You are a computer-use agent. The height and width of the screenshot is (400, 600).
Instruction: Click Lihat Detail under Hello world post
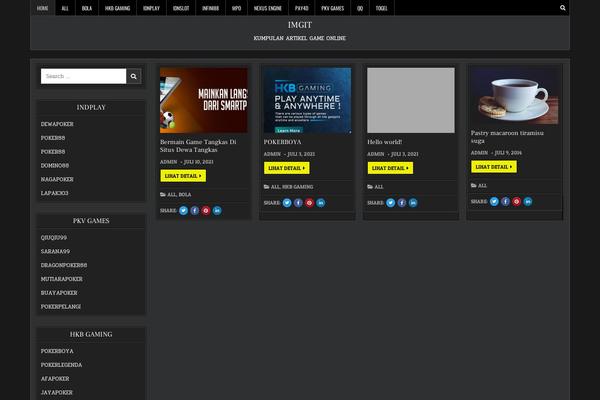point(390,168)
